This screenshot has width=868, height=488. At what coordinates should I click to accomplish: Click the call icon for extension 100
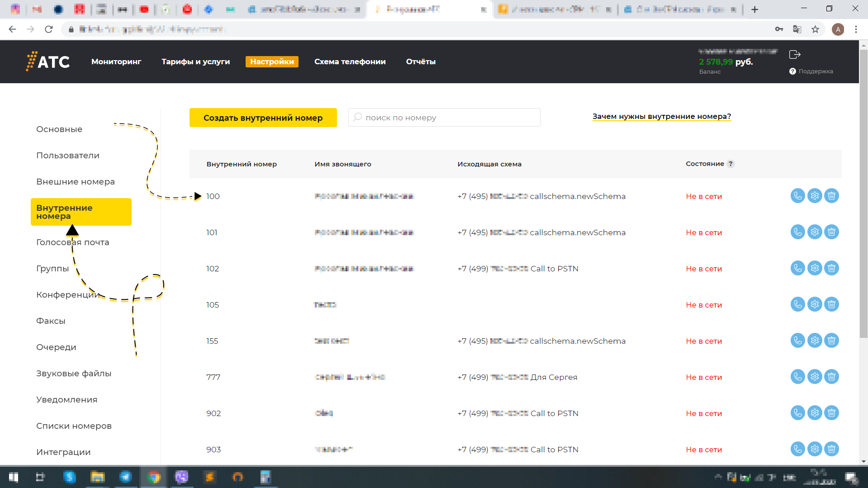tap(797, 196)
